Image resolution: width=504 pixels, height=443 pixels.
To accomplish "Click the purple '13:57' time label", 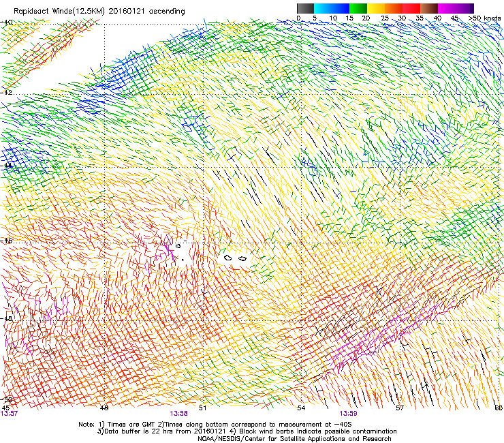I will 9,414.
